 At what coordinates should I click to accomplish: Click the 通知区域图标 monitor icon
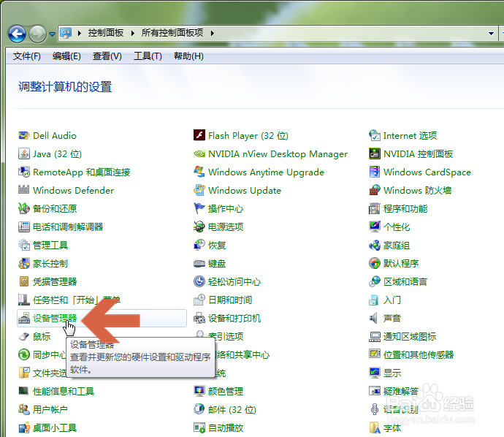pos(375,337)
